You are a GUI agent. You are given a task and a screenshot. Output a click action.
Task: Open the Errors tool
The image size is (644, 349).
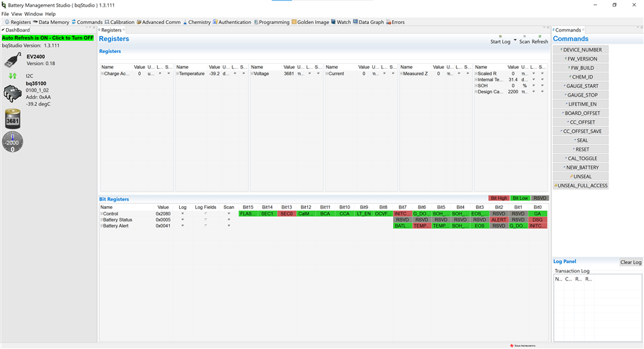click(x=395, y=22)
